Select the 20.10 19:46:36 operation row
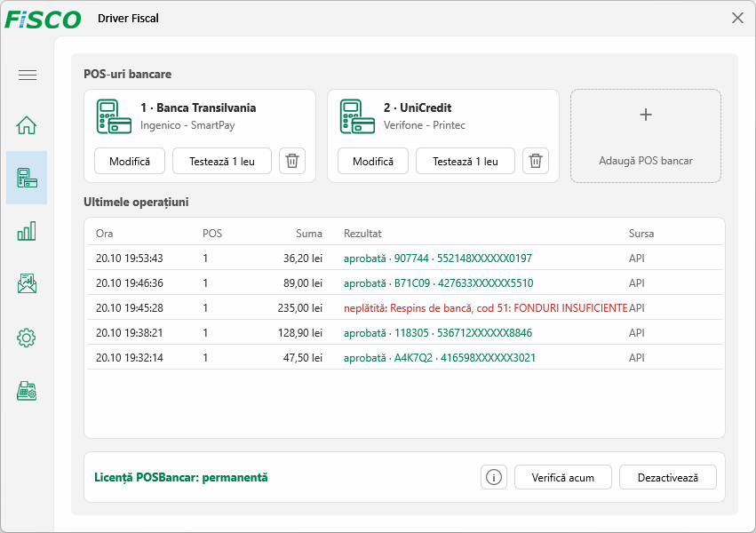Image resolution: width=756 pixels, height=533 pixels. tap(404, 283)
